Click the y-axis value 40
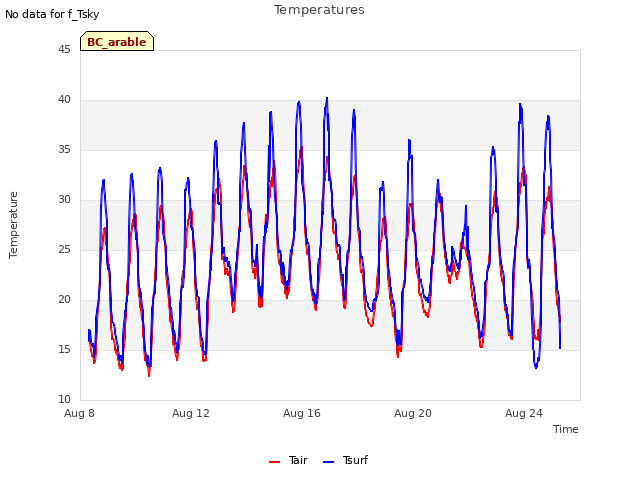The image size is (640, 480). click(64, 100)
